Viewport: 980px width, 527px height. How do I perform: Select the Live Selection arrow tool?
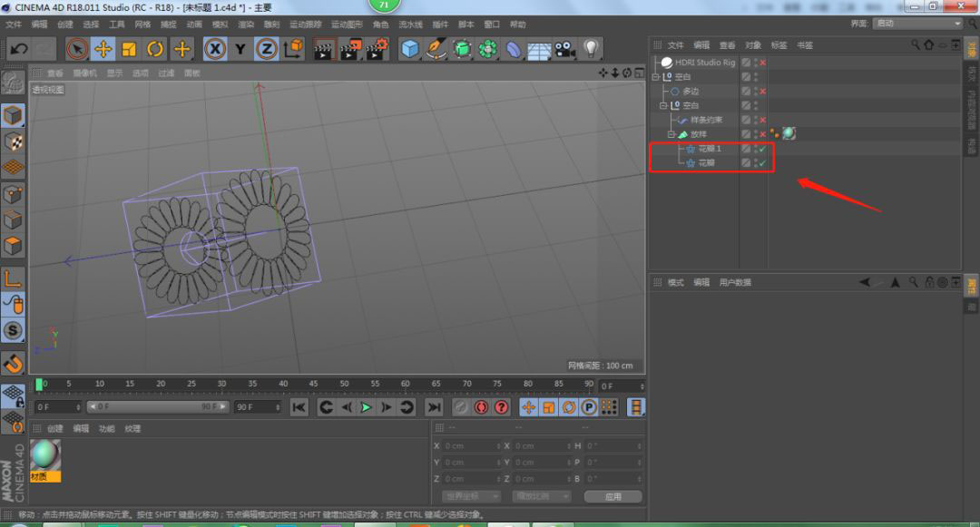click(x=77, y=49)
